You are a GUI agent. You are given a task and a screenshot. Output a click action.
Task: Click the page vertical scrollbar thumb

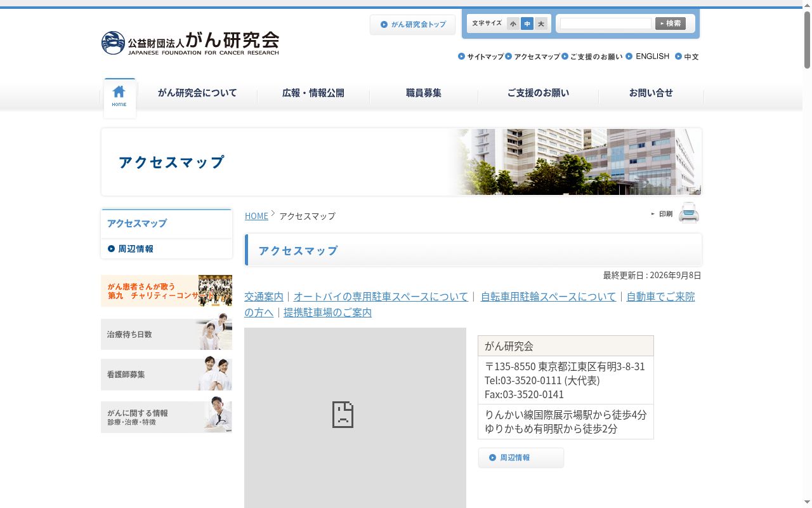pos(807,39)
